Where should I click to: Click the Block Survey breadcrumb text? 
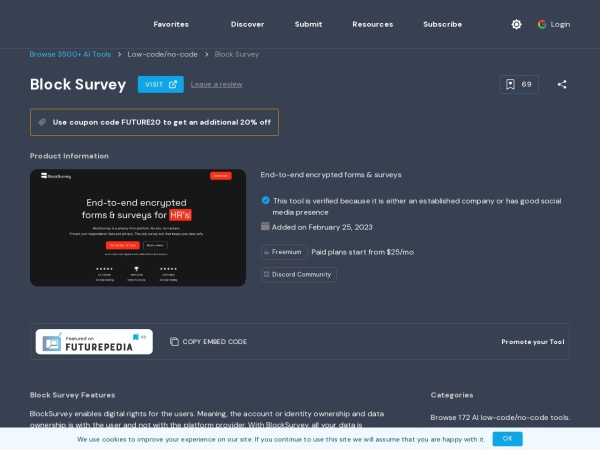pyautogui.click(x=236, y=54)
